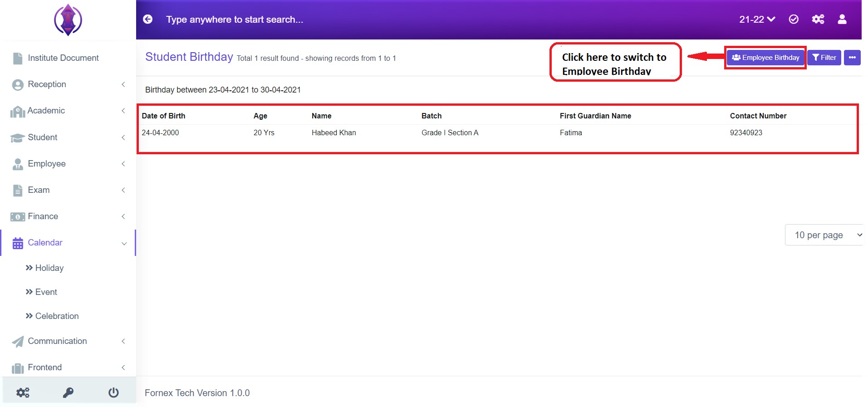Click the search field in the header

[x=235, y=20]
